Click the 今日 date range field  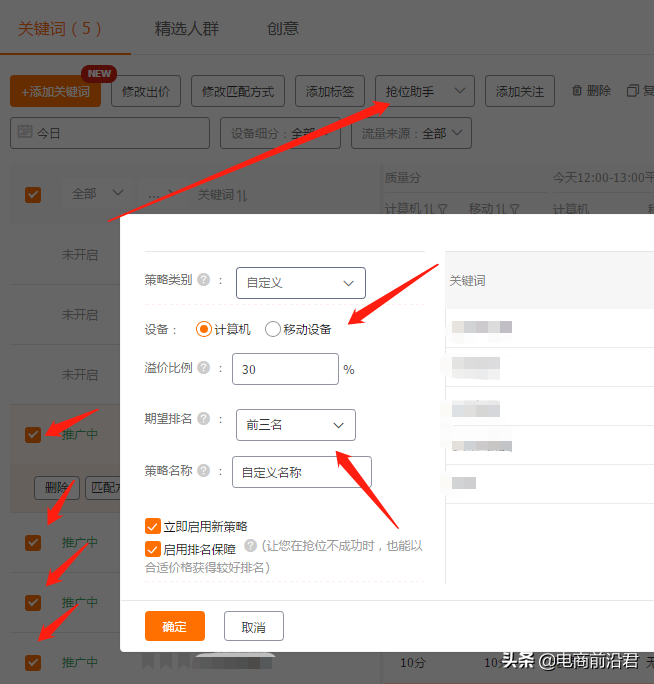pos(110,133)
